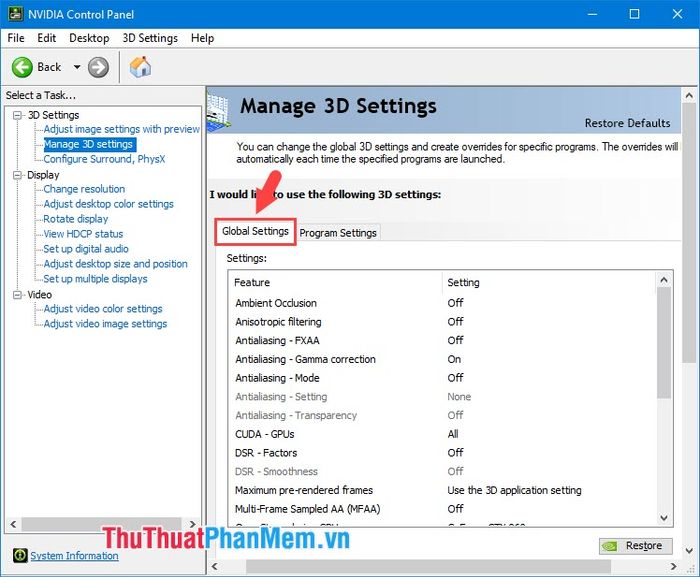700x577 pixels.
Task: Click main panel horizontal scroll left arrow
Action: pos(215,567)
